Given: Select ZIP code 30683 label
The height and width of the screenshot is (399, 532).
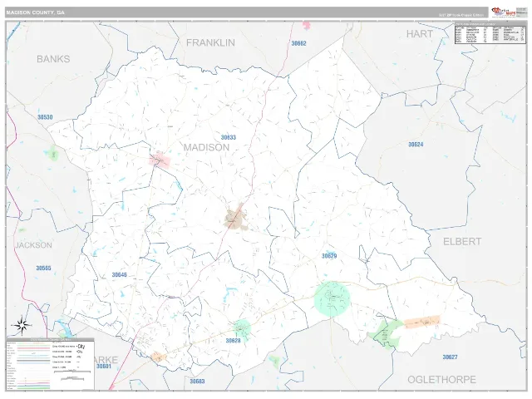Looking at the screenshot, I should (x=197, y=382).
